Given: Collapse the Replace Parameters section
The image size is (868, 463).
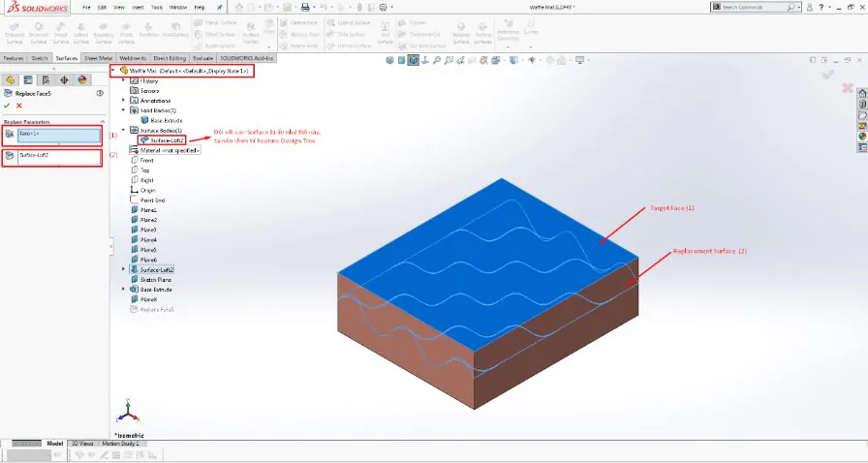Looking at the screenshot, I should [103, 122].
